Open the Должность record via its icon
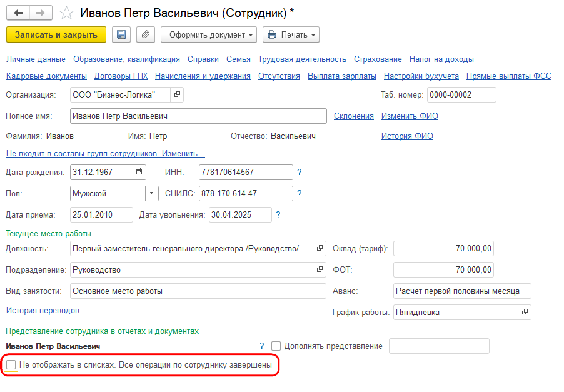Viewport: 564px width, 392px height. (320, 248)
